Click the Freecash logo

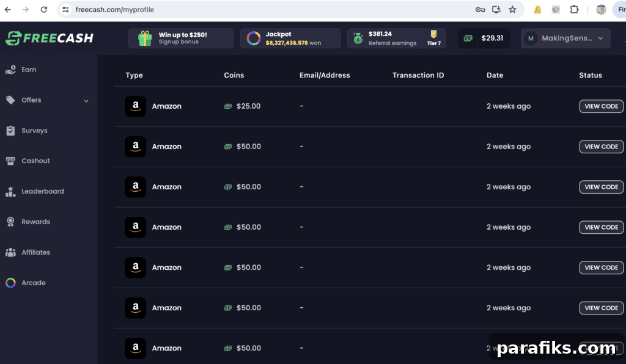50,38
